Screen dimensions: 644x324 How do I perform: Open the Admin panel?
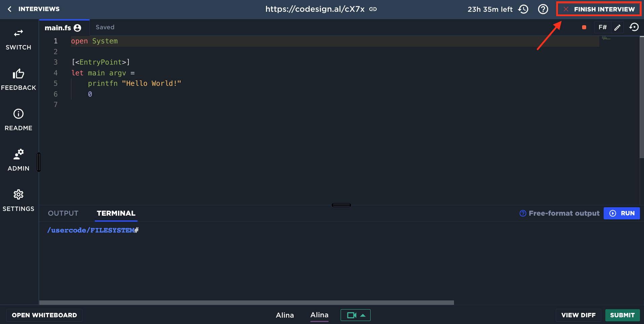pos(18,160)
